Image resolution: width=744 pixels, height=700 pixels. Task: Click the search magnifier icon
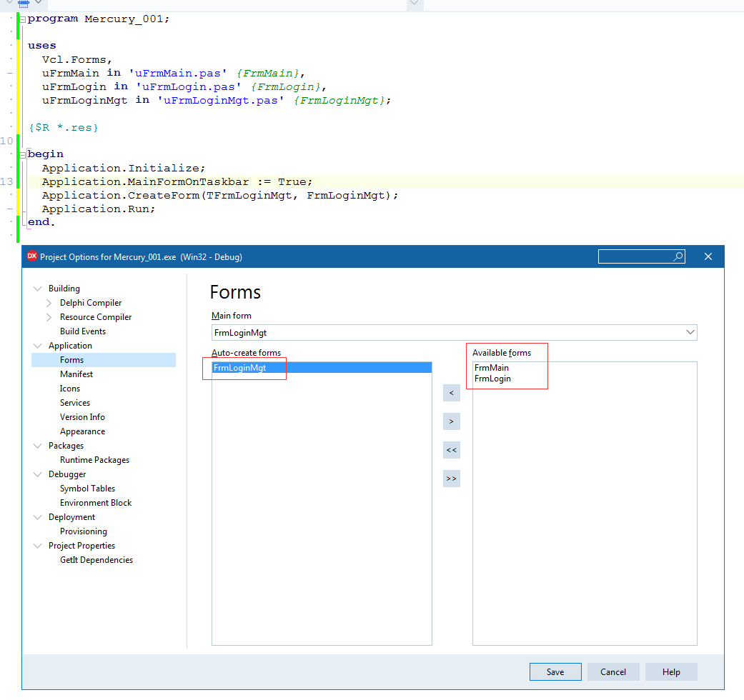click(678, 256)
